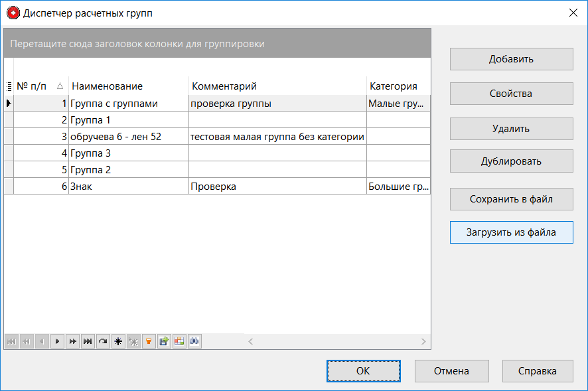The image size is (588, 391).
Task: Open column chooser at grid header corner
Action: [9, 86]
